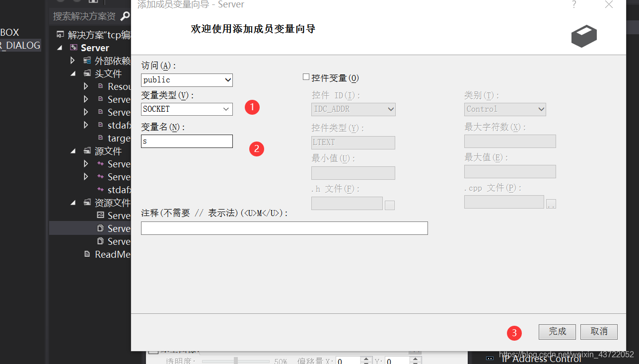639x364 pixels.
Task: Click the 变量名 input containing s
Action: 187,141
